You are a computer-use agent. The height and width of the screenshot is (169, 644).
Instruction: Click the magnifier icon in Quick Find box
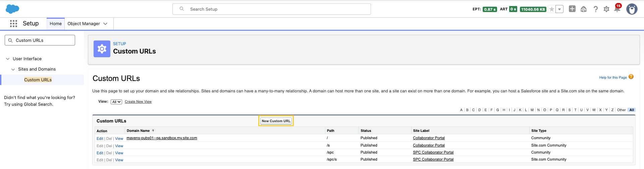pyautogui.click(x=10, y=40)
